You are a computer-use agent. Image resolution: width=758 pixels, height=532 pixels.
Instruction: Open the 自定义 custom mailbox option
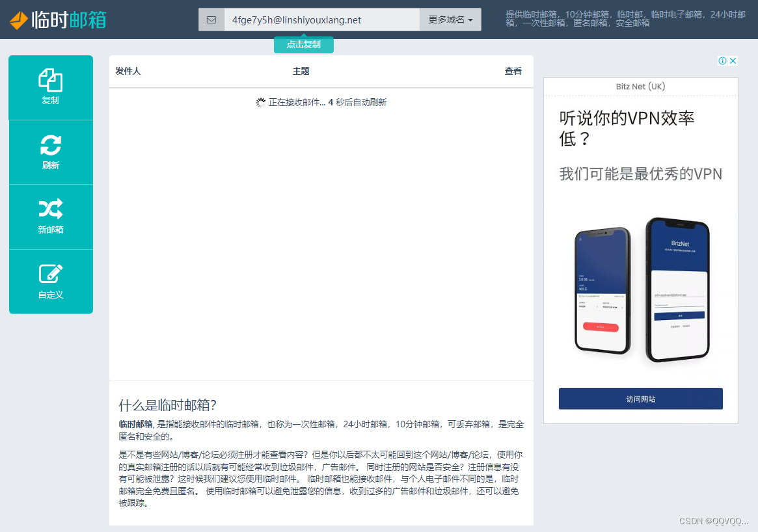51,282
